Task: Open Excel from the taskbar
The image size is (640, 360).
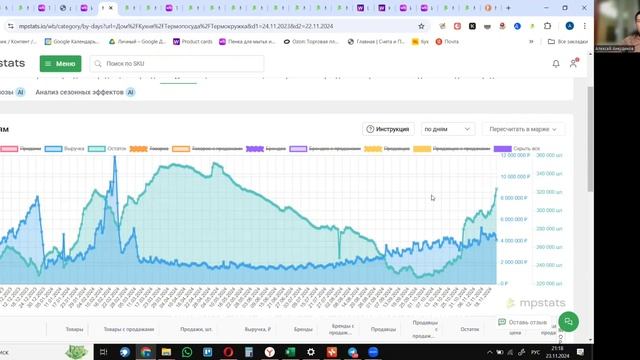Action: tap(290, 352)
